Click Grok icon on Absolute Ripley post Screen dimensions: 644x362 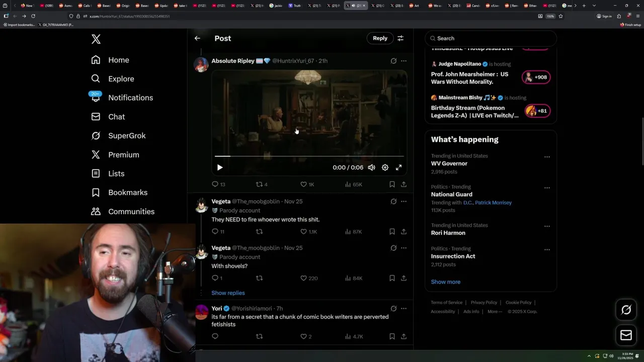[393, 61]
